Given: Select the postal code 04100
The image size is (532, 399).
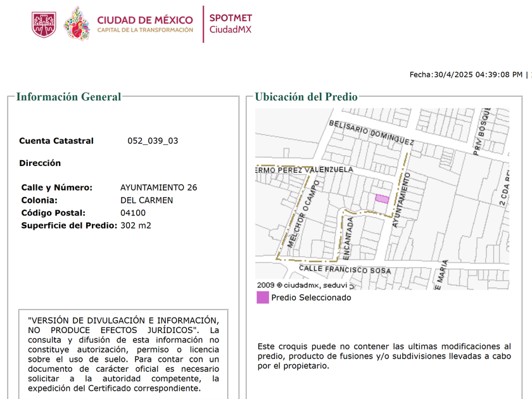Looking at the screenshot, I should pos(133,213).
